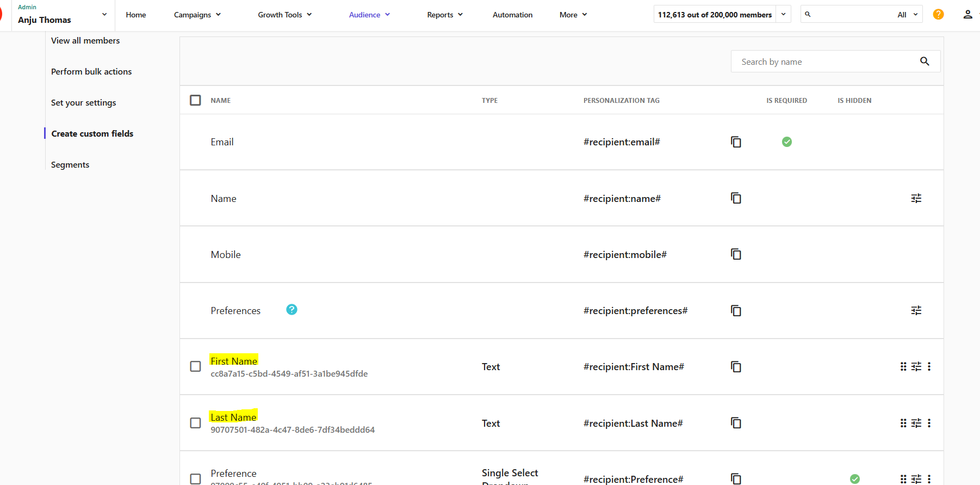
Task: Click the Mobile field name
Action: [226, 254]
